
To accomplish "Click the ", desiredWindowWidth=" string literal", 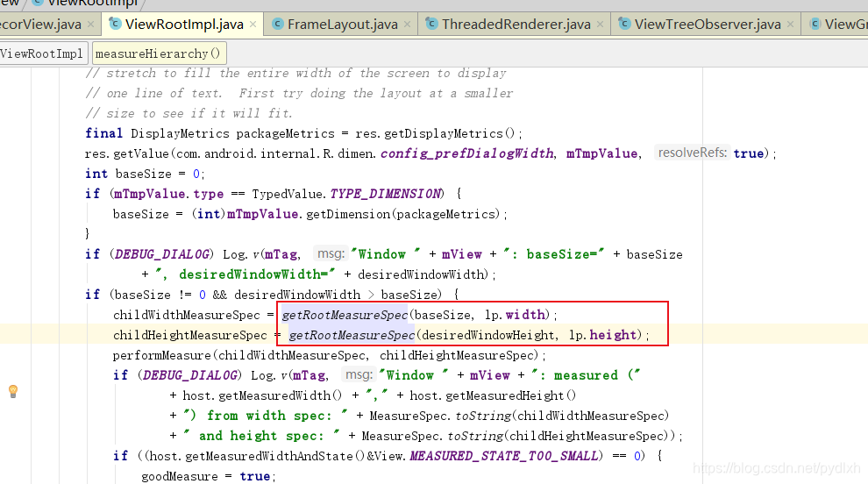I will click(x=245, y=274).
